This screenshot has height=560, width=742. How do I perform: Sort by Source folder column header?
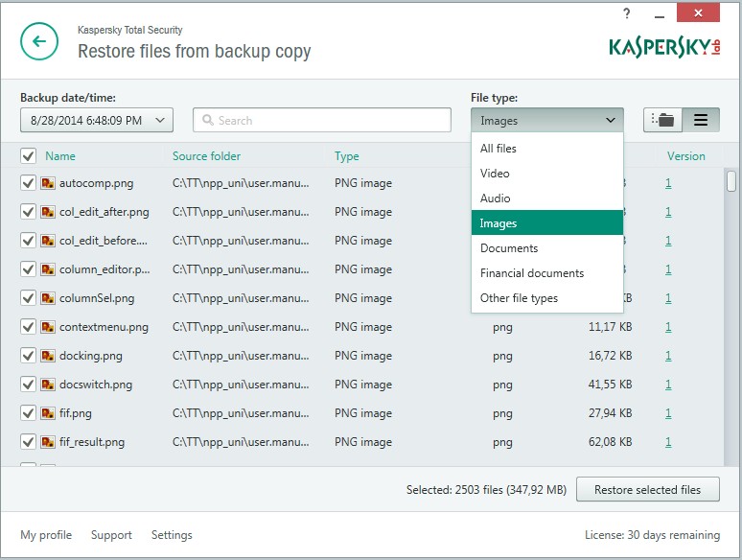[206, 155]
